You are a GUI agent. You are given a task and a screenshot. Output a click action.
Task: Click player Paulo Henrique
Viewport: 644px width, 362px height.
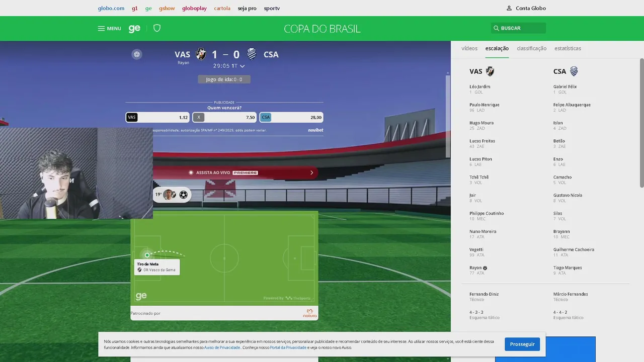[x=485, y=105]
